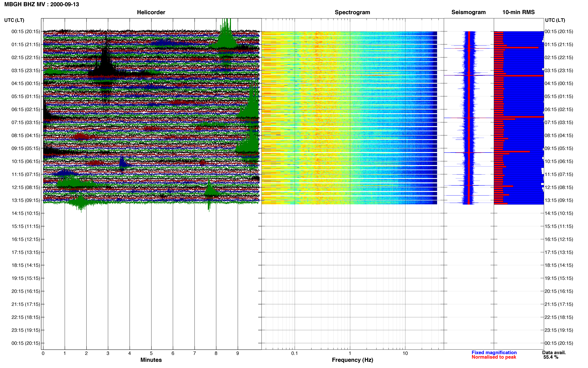This screenshot has width=588, height=368.
Task: Click the 'Normalised to peak' legend text
Action: click(x=494, y=357)
